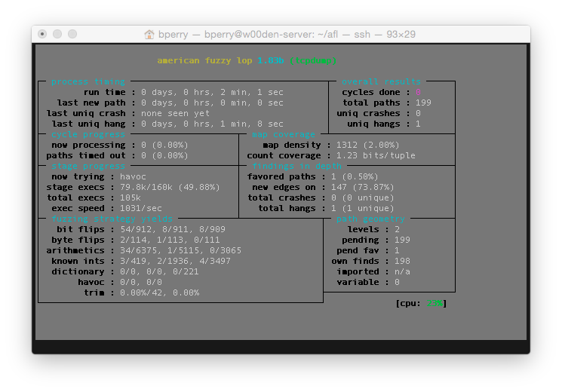Click the uniq hangs value 1
The width and height of the screenshot is (562, 392).
point(418,124)
